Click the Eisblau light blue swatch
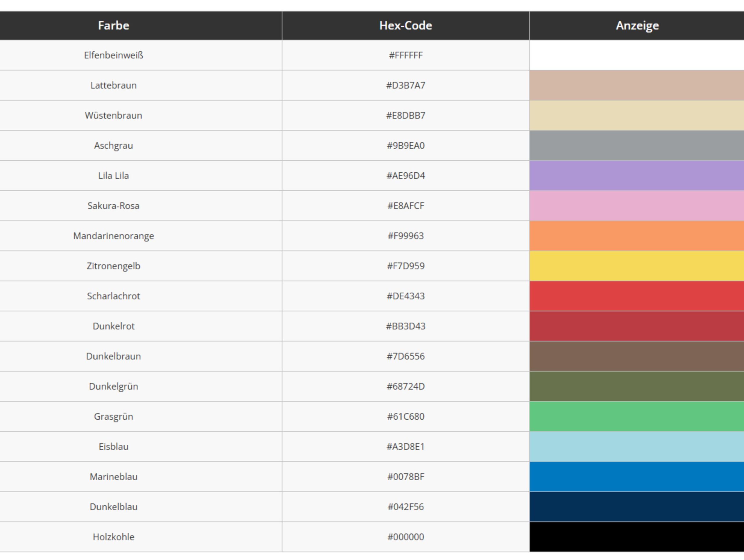The width and height of the screenshot is (744, 560). [x=636, y=447]
